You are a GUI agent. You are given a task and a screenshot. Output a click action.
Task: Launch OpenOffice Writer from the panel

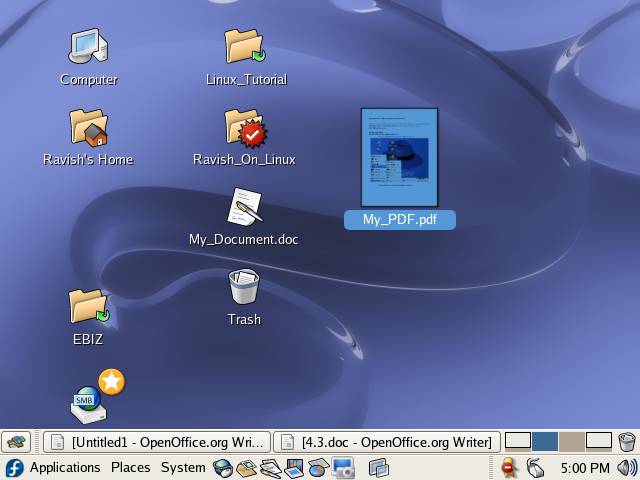point(270,467)
